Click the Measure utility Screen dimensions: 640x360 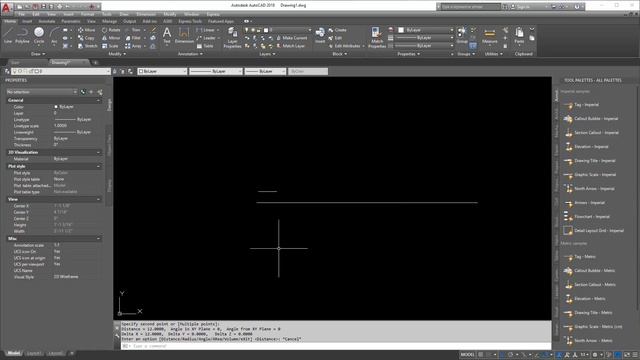489,36
